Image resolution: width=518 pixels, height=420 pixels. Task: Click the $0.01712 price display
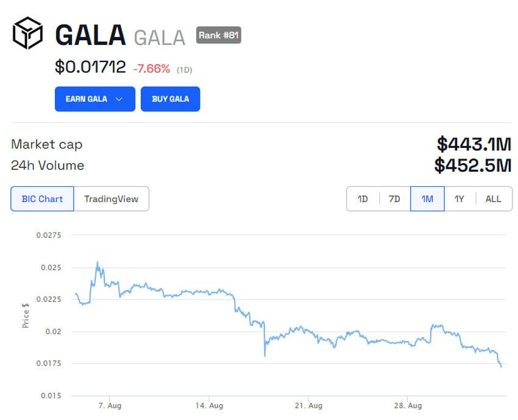(x=91, y=68)
